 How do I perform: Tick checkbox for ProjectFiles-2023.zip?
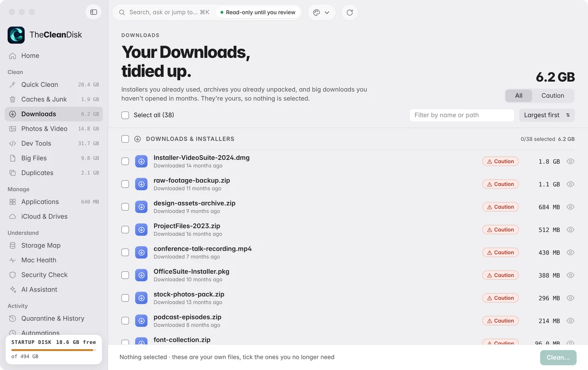(125, 230)
